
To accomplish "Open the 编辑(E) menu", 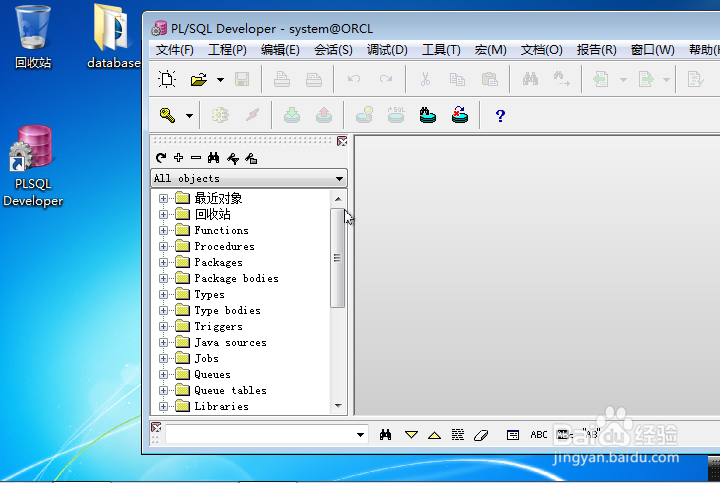I will click(x=280, y=50).
